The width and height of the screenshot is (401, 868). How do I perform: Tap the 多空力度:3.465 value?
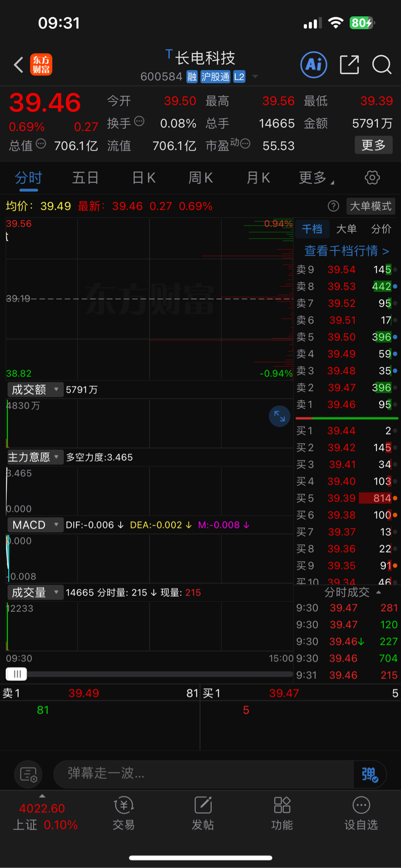(x=99, y=458)
